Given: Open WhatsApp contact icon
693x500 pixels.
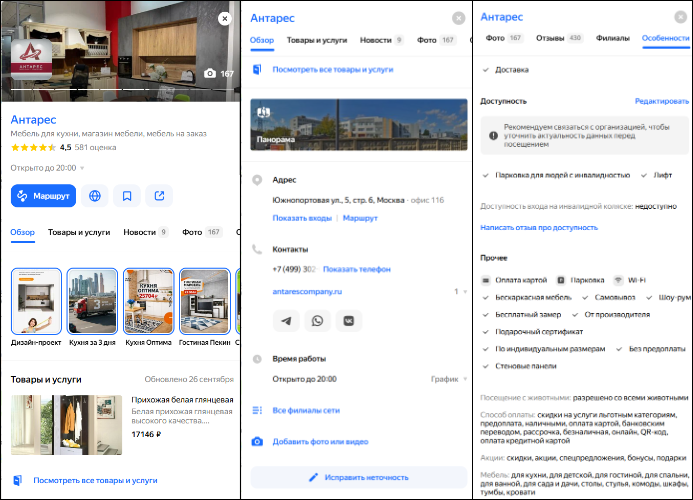Looking at the screenshot, I should pos(317,321).
